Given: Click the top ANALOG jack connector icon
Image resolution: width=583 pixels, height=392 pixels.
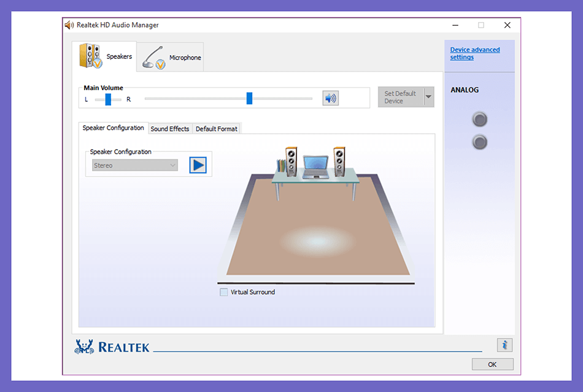Looking at the screenshot, I should coord(479,119).
